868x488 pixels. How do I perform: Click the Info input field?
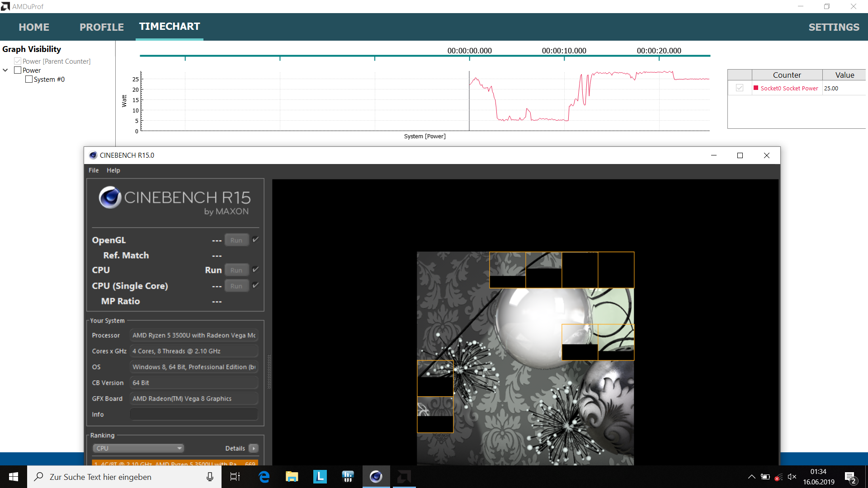193,414
